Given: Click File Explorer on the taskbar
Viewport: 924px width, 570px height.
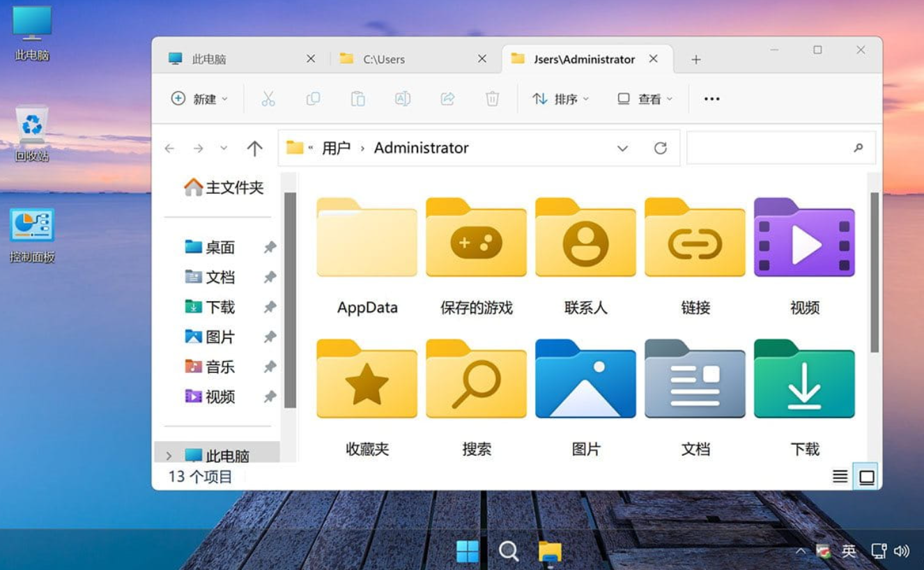Looking at the screenshot, I should coord(550,552).
